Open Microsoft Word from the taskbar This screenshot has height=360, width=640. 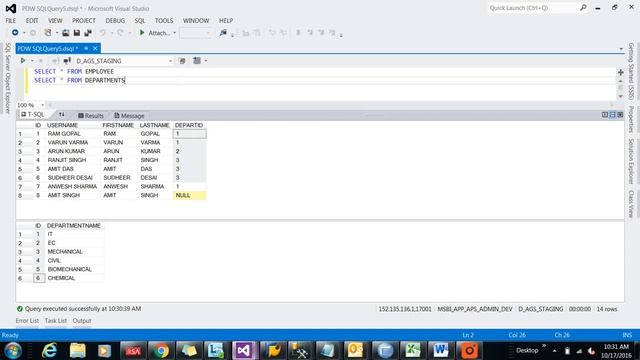441,351
